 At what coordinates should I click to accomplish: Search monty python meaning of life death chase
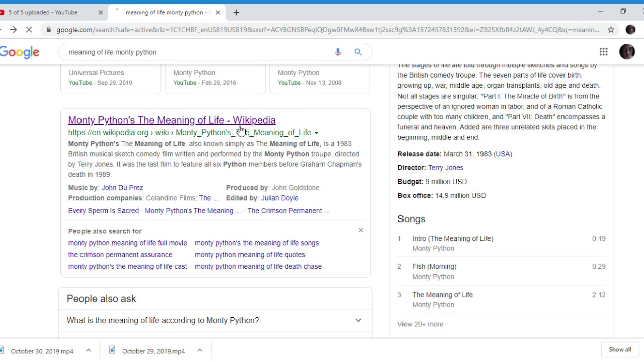click(259, 267)
